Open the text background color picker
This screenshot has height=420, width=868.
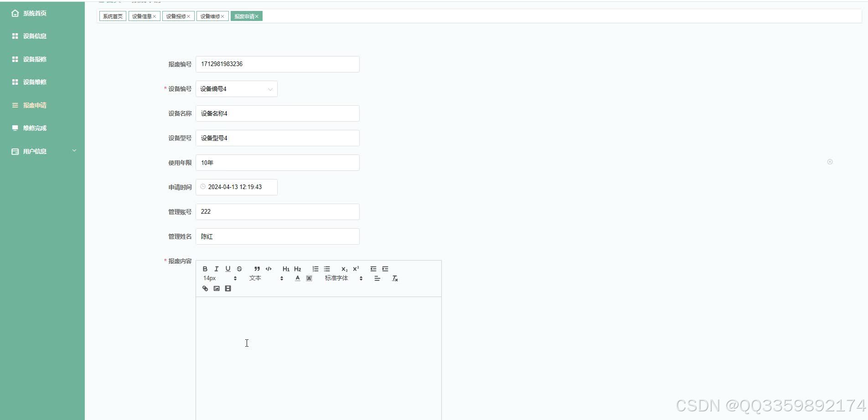[309, 278]
